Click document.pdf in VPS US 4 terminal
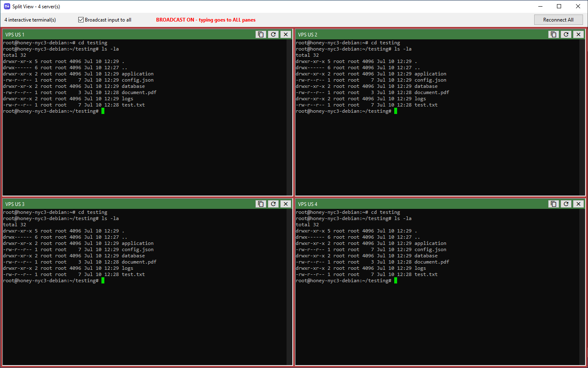Screen dimensions: 588x368 coord(432,262)
